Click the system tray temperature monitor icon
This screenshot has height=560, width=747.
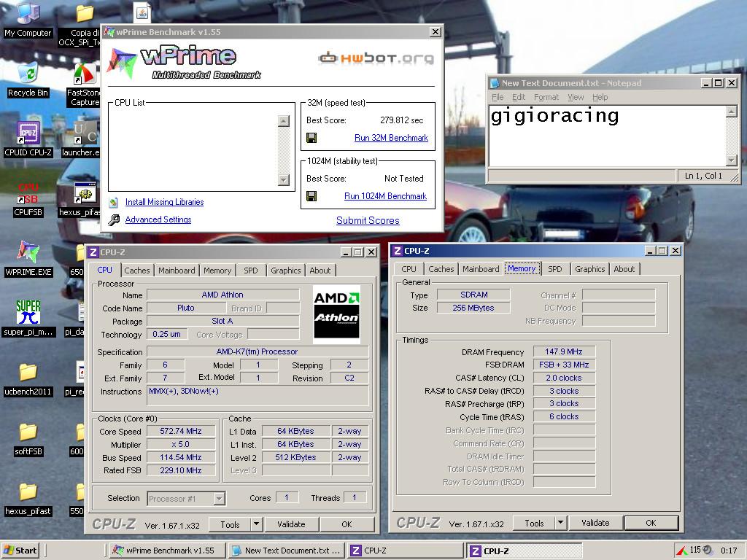tap(682, 551)
